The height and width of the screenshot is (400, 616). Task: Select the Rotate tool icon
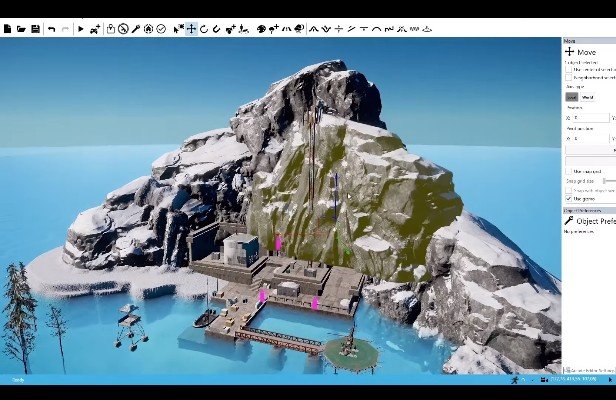[204, 29]
